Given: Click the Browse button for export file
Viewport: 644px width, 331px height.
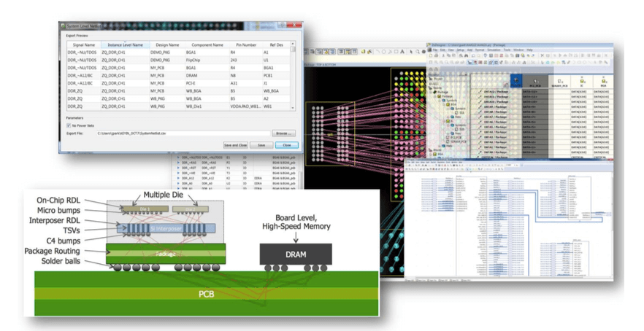Looking at the screenshot, I should click(283, 133).
